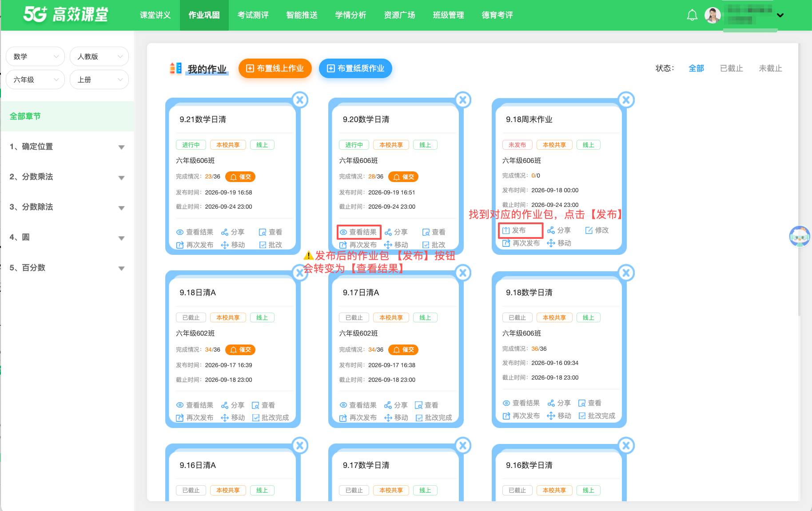Open the 考试测评 tab

pyautogui.click(x=253, y=15)
